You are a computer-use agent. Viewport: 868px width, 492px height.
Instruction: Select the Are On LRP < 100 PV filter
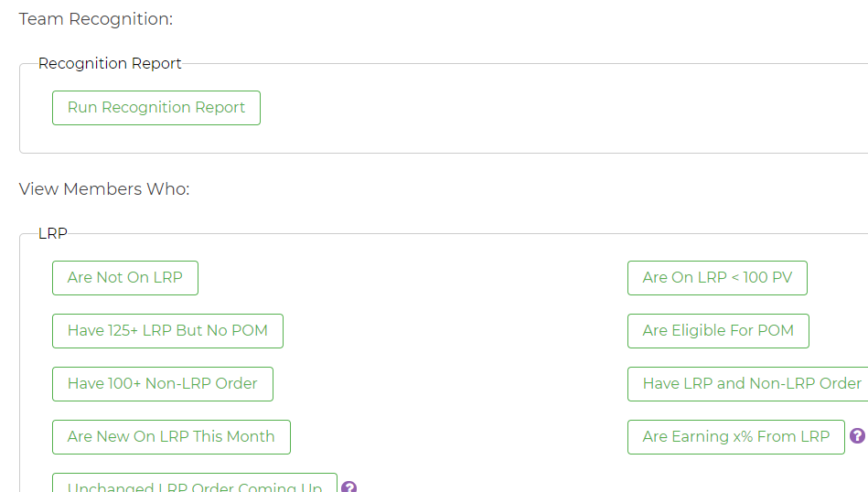[717, 278]
